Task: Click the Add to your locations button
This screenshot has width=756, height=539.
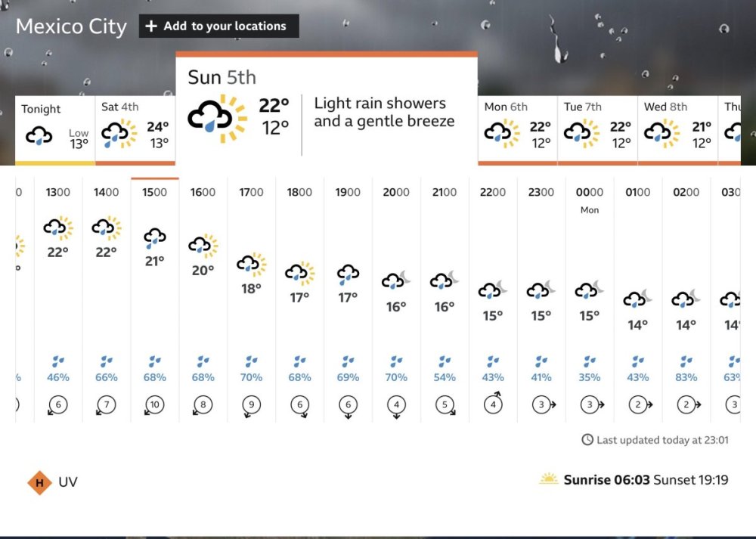Action: click(x=219, y=26)
